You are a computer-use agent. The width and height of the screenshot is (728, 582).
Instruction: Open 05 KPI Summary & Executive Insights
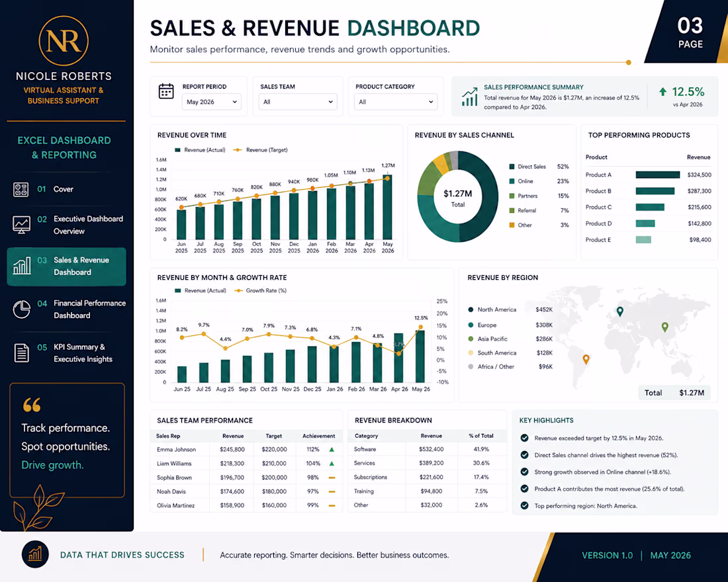coord(66,353)
